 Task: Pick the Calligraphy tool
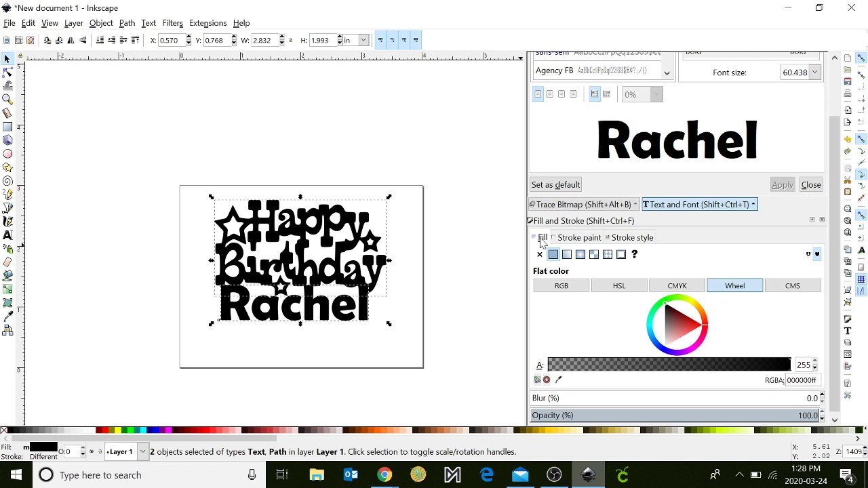tap(7, 222)
